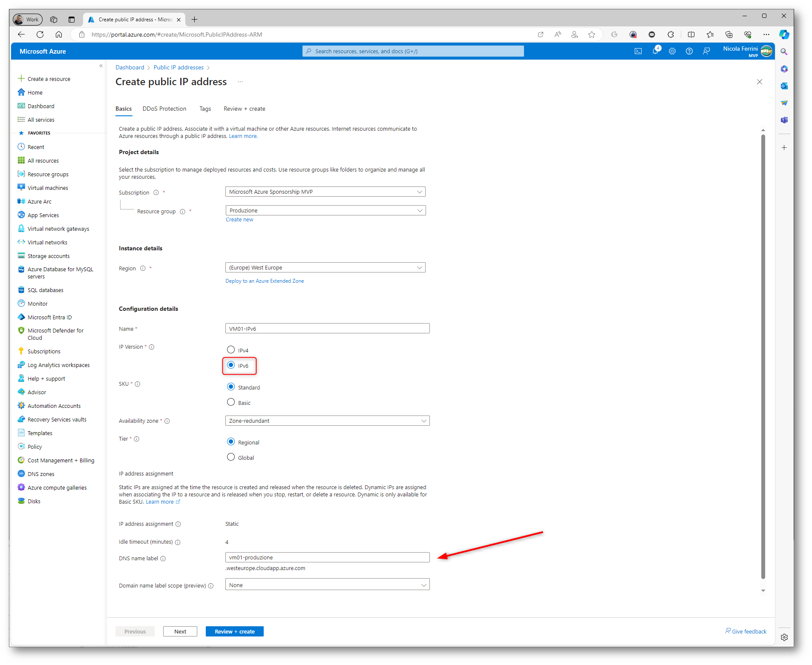Click the Azure search resources box
Screen dimensions: 812x665
click(413, 51)
